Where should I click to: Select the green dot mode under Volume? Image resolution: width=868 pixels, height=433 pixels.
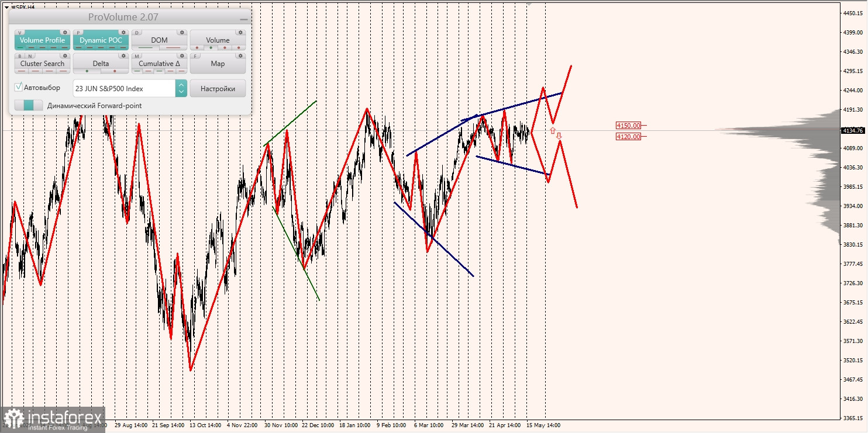[211, 48]
